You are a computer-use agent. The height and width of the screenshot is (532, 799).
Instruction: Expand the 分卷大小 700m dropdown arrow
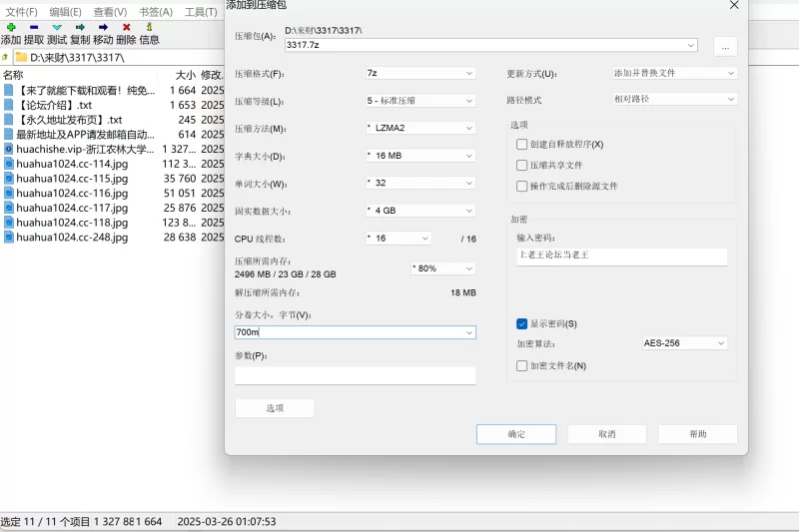coord(468,333)
